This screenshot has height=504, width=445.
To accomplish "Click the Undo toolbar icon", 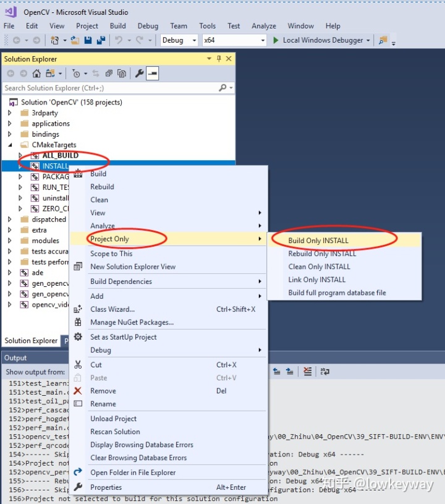I will tap(119, 40).
